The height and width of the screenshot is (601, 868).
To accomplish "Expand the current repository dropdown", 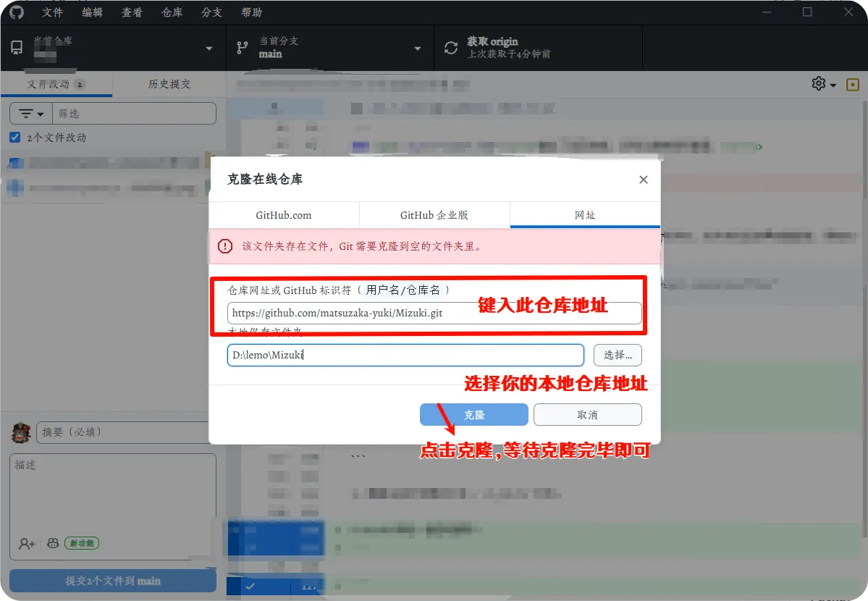I will [113, 48].
